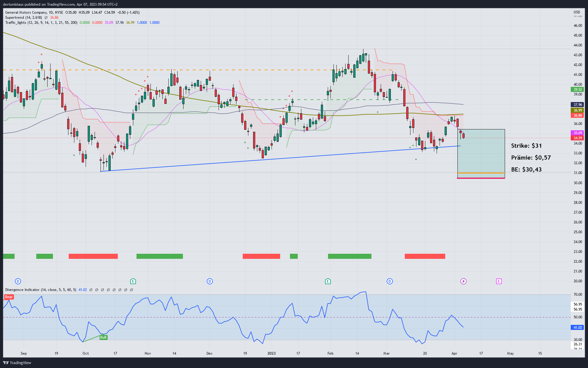This screenshot has width=588, height=368.
Task: Click the magenta 35.09 value in Traffic_lights legend
Action: (109, 23)
